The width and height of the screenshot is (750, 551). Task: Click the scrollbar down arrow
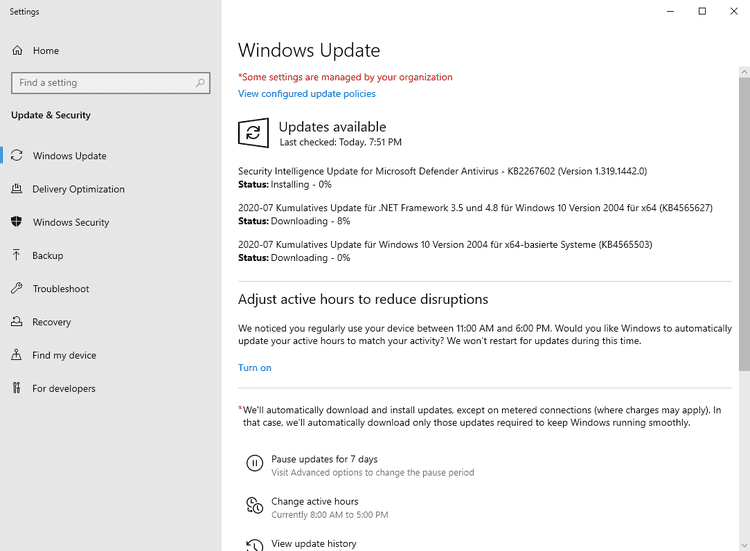coord(744,545)
